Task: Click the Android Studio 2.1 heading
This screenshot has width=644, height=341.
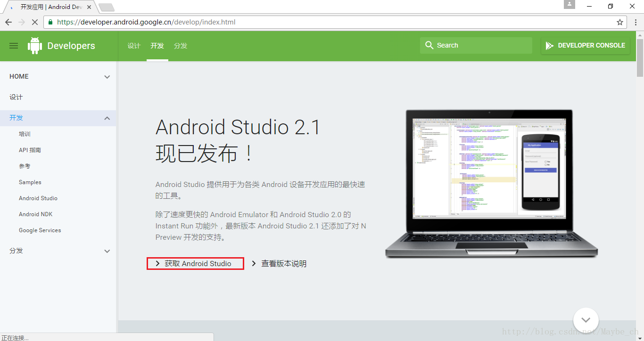Action: [238, 140]
